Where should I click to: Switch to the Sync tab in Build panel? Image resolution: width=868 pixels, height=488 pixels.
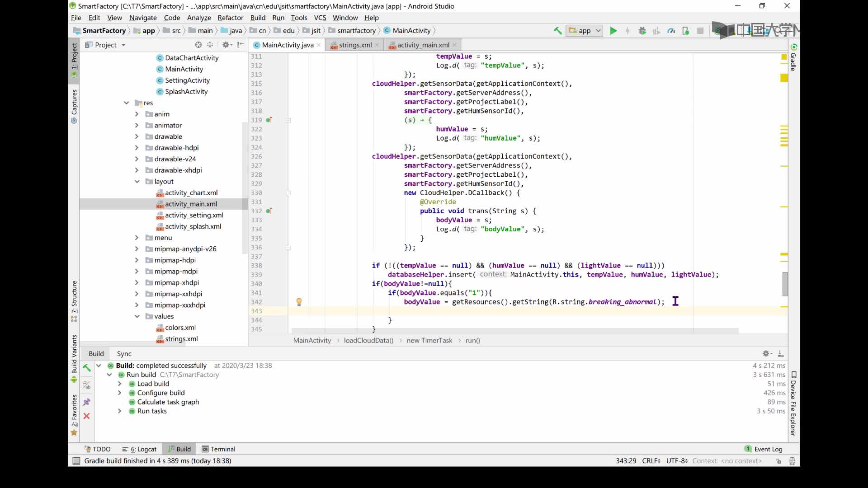(x=124, y=354)
